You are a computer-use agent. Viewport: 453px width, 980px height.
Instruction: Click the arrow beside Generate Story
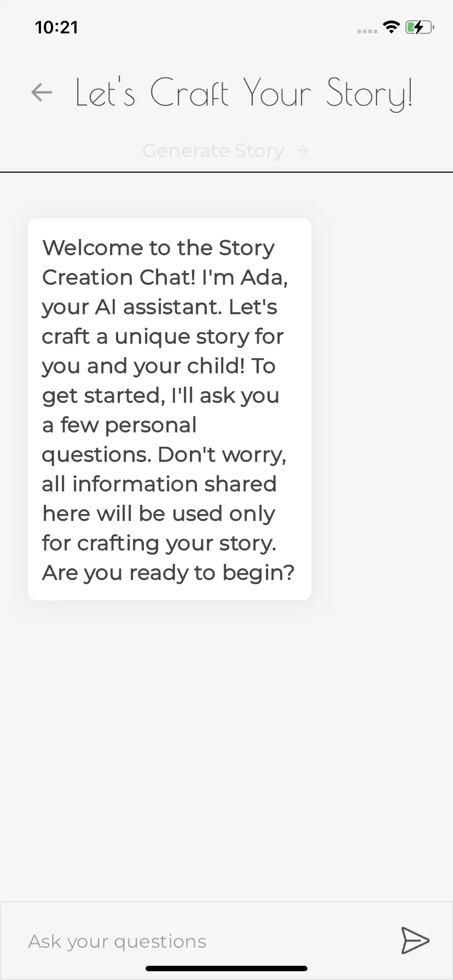[x=303, y=150]
